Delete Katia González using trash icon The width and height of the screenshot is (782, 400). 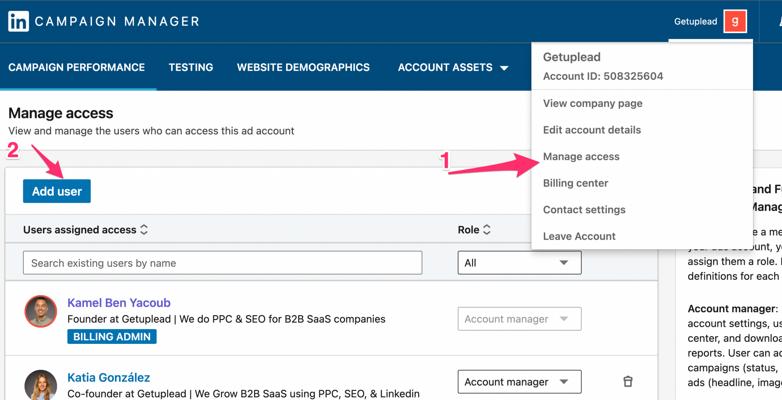[x=628, y=382]
